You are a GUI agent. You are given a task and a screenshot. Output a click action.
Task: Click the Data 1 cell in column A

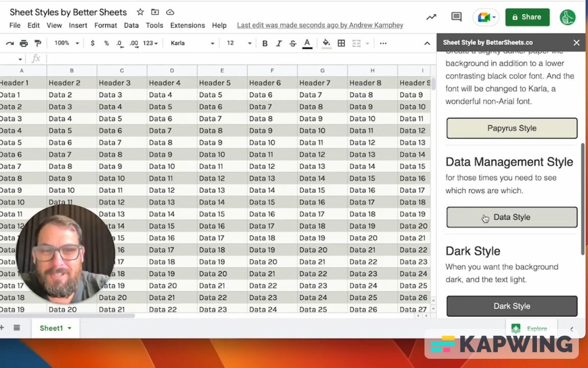pyautogui.click(x=23, y=95)
